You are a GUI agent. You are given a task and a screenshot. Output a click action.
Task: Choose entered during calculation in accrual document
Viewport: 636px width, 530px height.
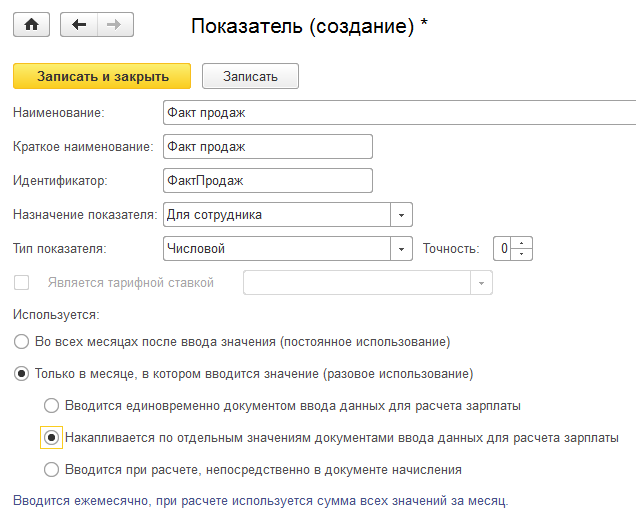point(52,468)
